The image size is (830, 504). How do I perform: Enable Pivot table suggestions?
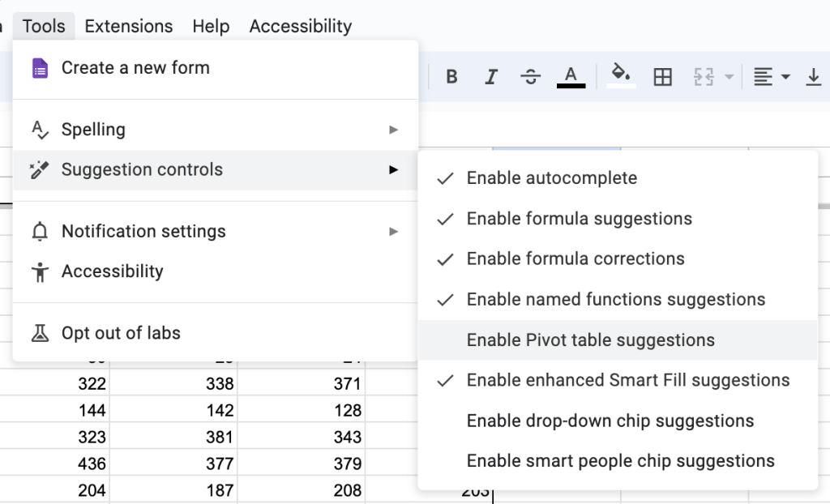590,340
